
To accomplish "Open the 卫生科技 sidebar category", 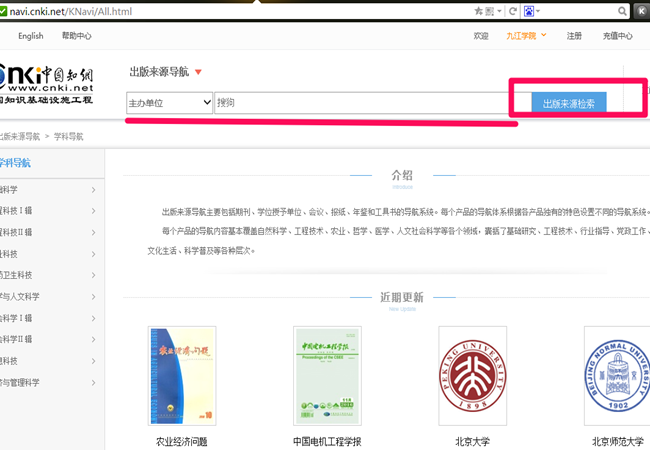I will [16, 275].
